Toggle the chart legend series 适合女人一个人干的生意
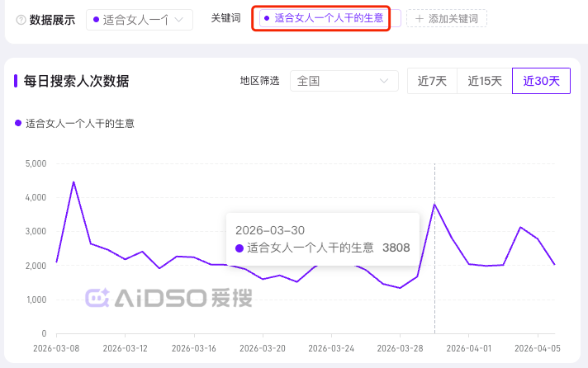This screenshot has height=368, width=588. (x=74, y=124)
